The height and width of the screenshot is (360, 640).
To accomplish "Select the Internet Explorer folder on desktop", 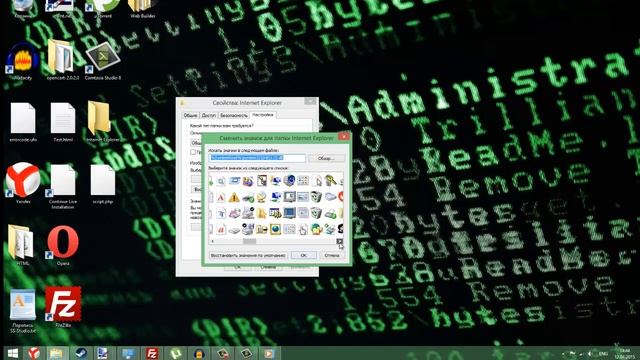I will point(102,121).
